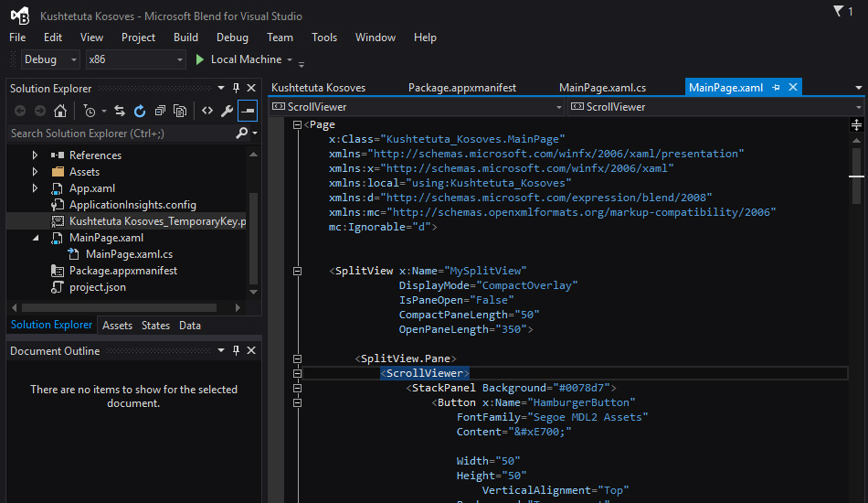Collapse the Page element in code
The image size is (868, 503).
pos(297,124)
